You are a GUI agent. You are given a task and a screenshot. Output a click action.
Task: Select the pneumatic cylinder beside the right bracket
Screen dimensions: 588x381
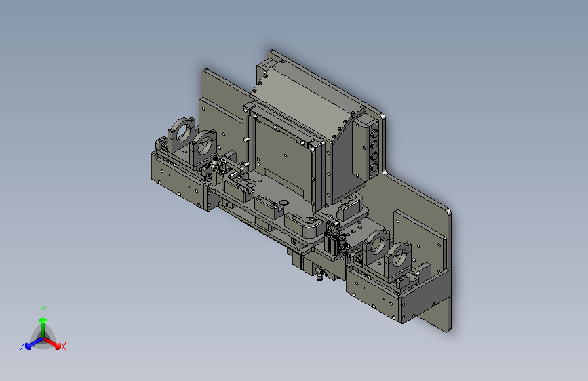tap(332, 241)
